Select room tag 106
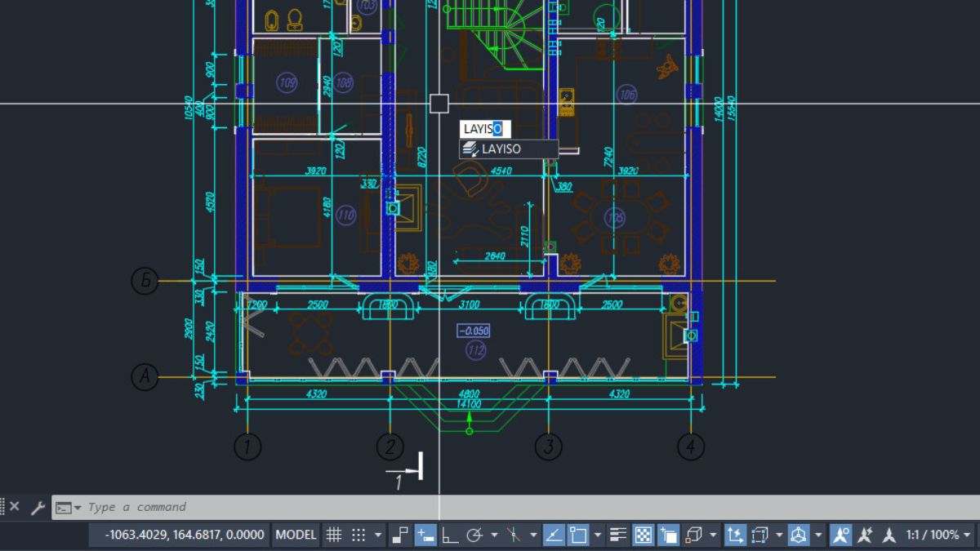The image size is (980, 551). click(x=626, y=95)
